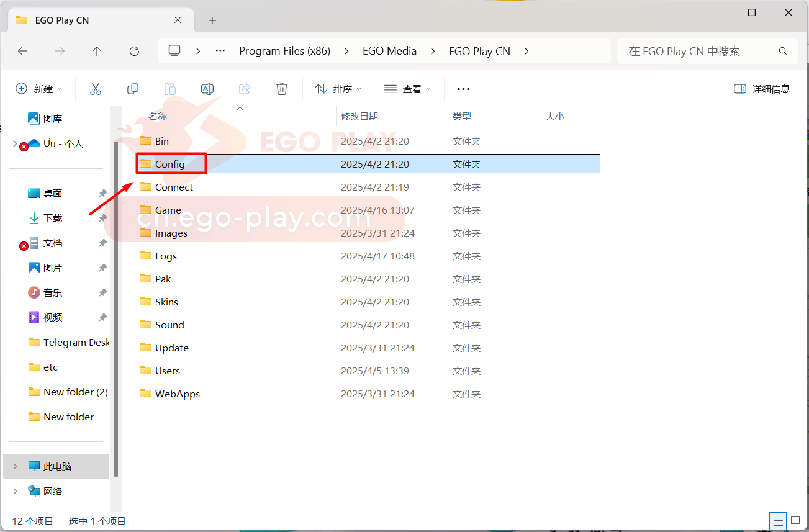
Task: Open the 排序 sort dropdown
Action: click(x=338, y=89)
